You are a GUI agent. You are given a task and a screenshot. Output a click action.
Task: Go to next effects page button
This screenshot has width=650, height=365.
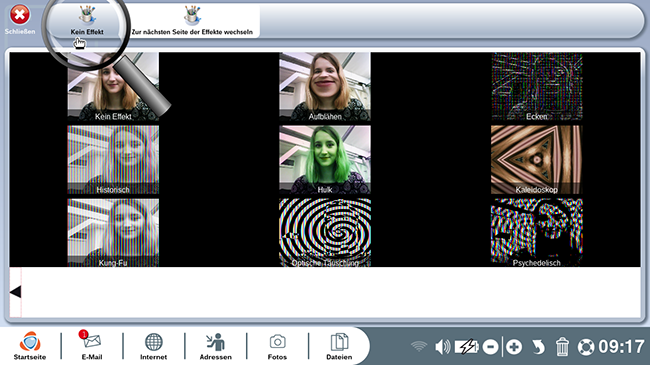[192, 20]
